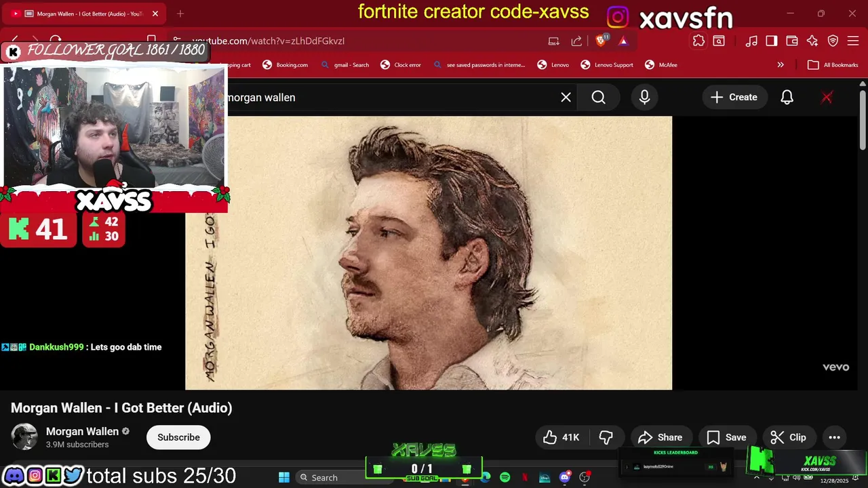Screen dimensions: 868x488
Task: Click the share page icon in address bar
Action: click(576, 41)
